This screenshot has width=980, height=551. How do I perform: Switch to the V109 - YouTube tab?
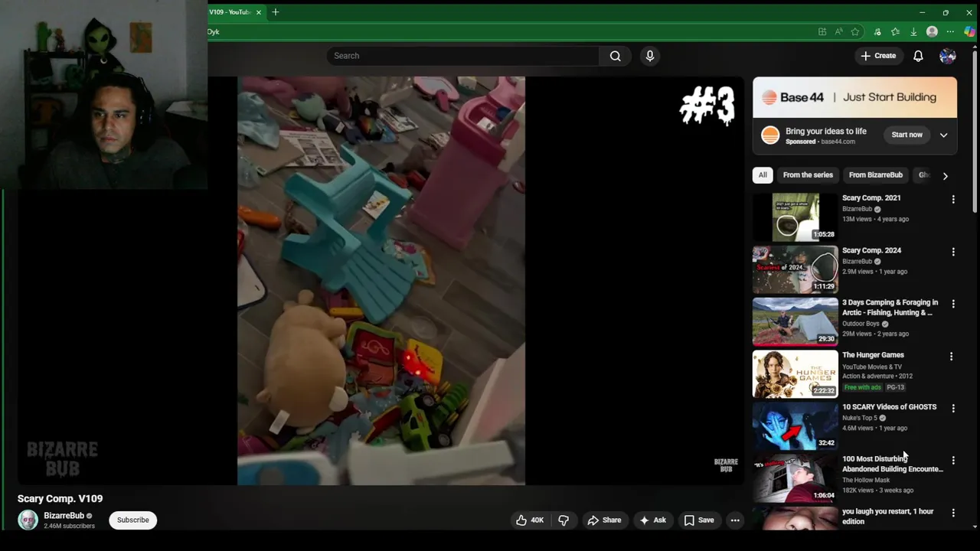[x=230, y=12]
